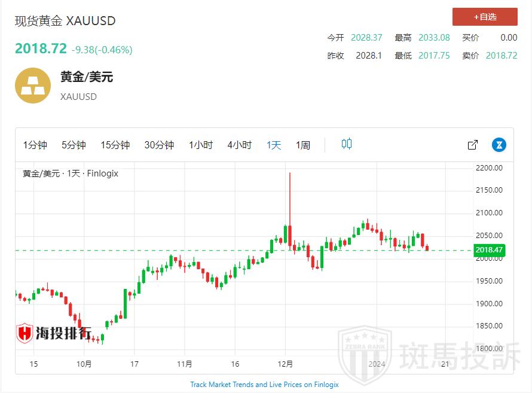The image size is (532, 393).
Task: Switch to 1周 weekly timeframe
Action: tap(303, 145)
